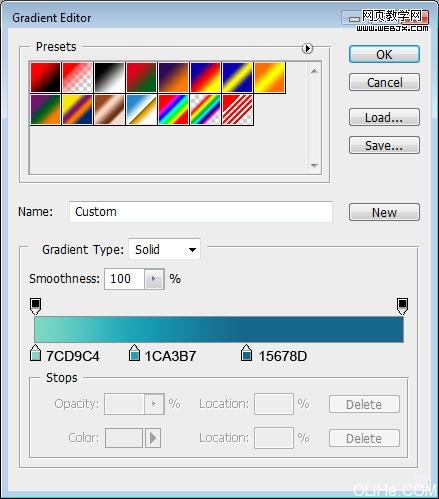Click the Cancel button
The image size is (439, 499).
tap(384, 82)
